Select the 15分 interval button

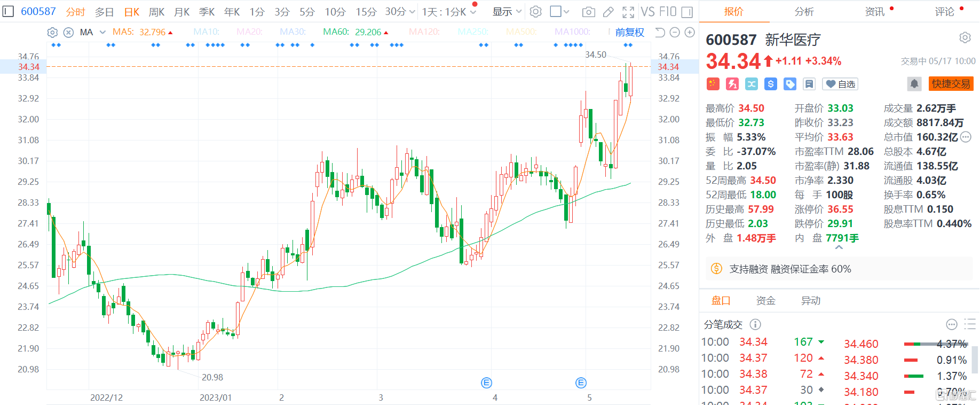coord(366,12)
